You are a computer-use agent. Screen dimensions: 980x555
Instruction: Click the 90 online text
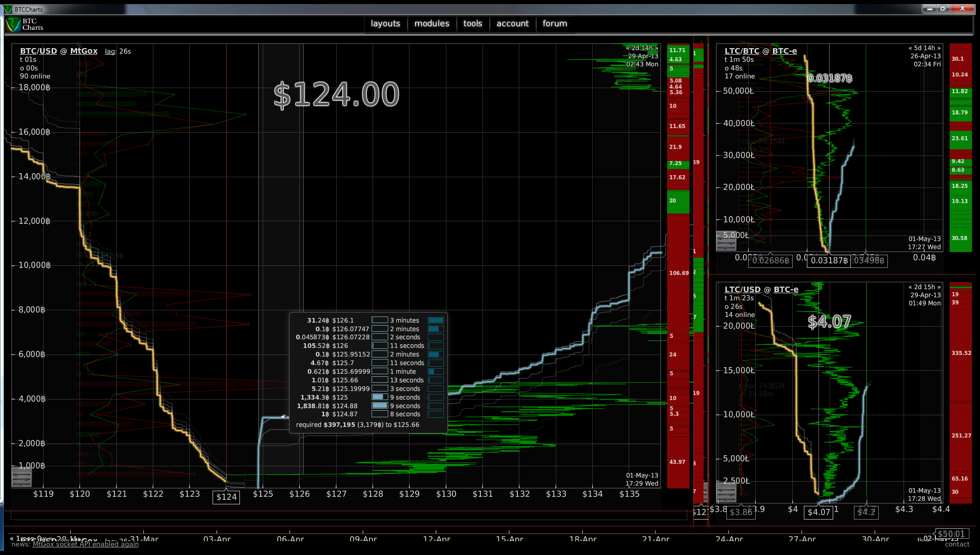click(35, 76)
